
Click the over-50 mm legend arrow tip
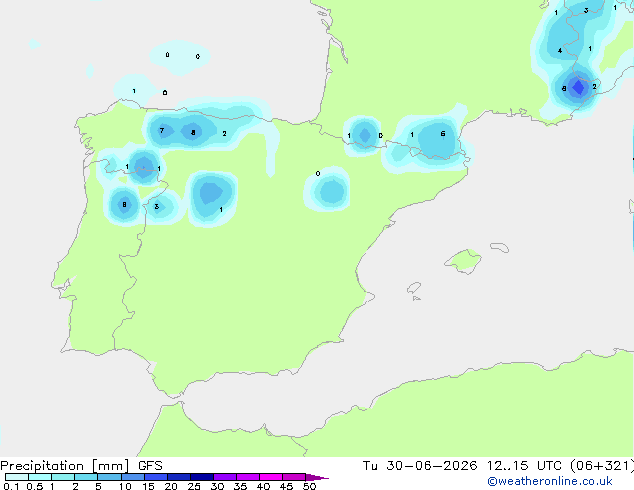pyautogui.click(x=317, y=477)
